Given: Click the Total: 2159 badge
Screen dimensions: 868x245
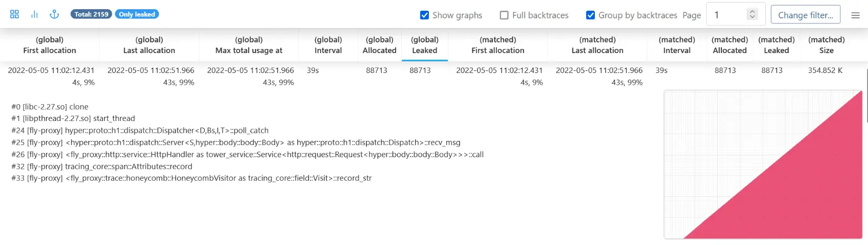Looking at the screenshot, I should pos(91,14).
